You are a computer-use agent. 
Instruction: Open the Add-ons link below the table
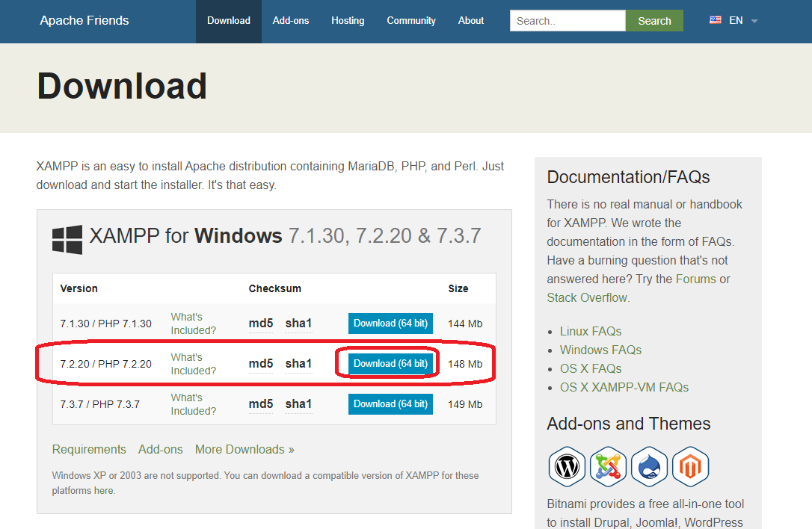161,449
